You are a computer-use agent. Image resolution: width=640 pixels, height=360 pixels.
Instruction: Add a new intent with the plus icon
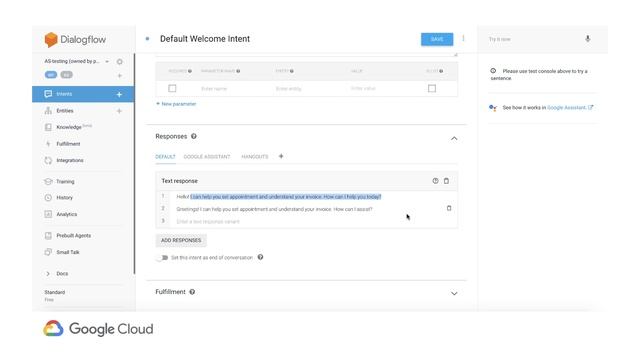pyautogui.click(x=119, y=94)
